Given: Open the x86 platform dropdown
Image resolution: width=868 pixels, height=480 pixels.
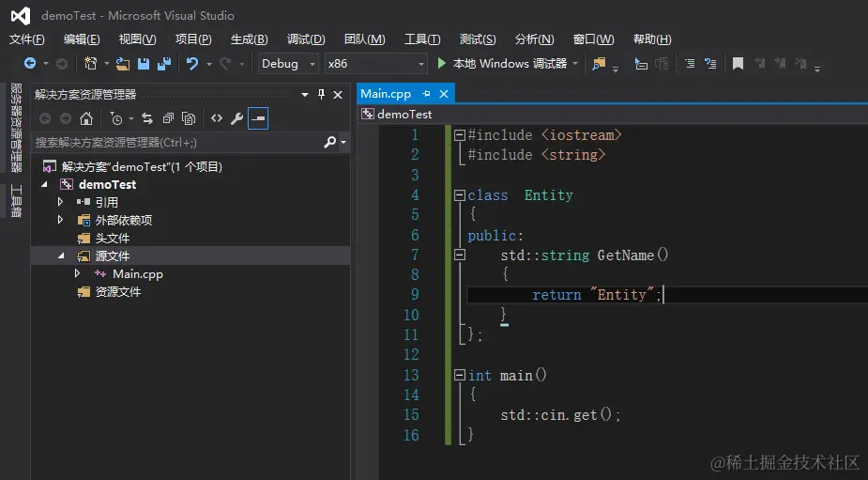Looking at the screenshot, I should tap(375, 64).
